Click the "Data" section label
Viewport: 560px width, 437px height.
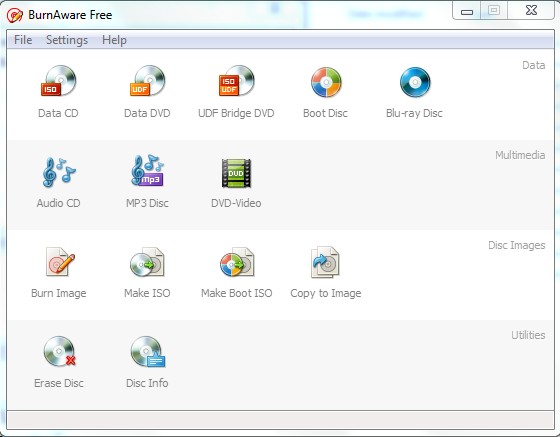pos(534,65)
